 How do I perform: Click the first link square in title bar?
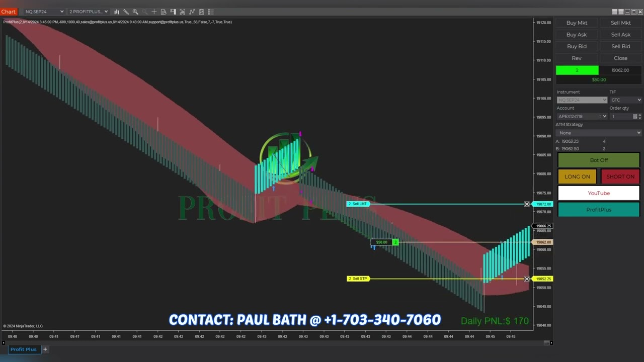point(615,12)
